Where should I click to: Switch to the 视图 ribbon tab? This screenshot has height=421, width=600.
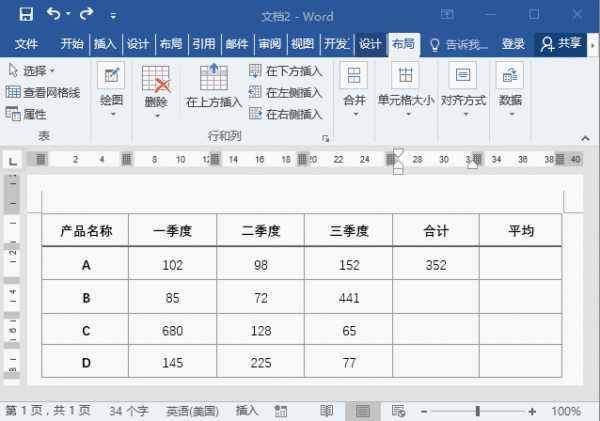[x=302, y=44]
